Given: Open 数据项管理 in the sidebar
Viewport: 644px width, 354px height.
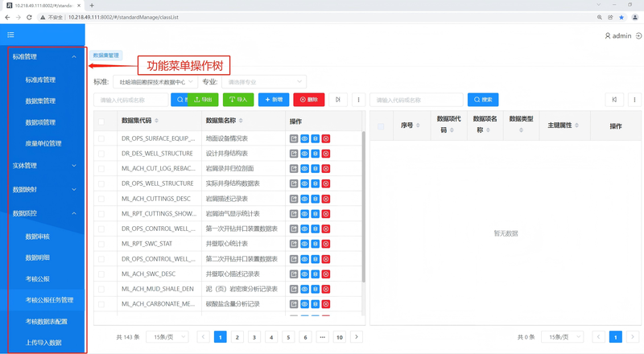Looking at the screenshot, I should click(x=40, y=122).
